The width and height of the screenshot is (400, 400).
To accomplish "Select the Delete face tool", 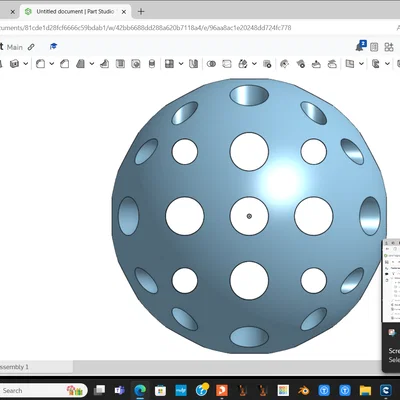I will pos(300,64).
